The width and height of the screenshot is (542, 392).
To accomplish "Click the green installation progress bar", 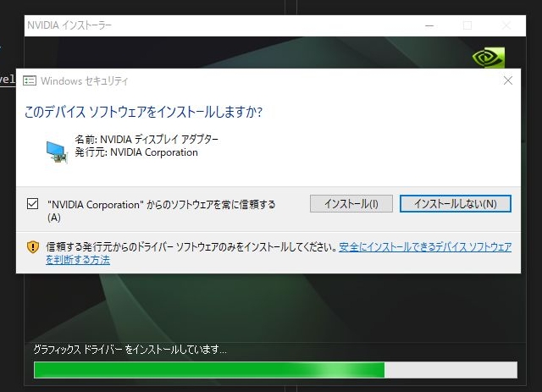I will pyautogui.click(x=275, y=370).
